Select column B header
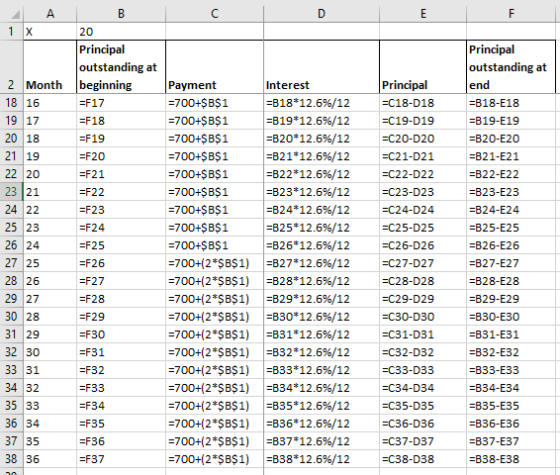Image resolution: width=560 pixels, height=475 pixels. tap(121, 14)
